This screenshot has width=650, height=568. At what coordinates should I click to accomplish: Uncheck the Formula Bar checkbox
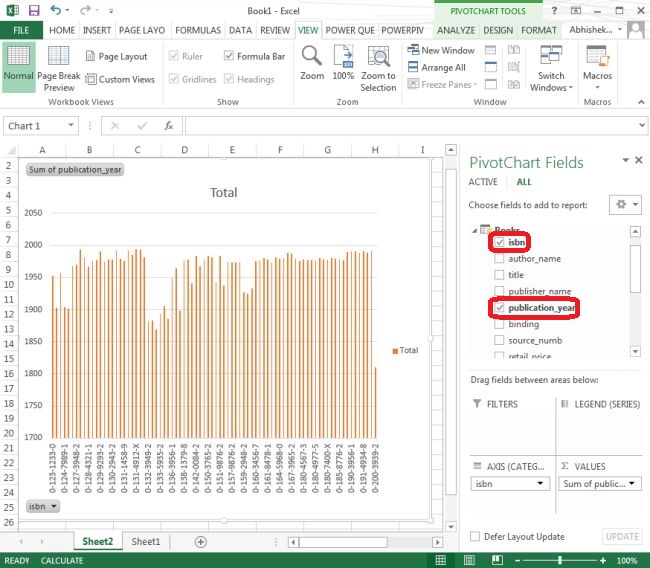[229, 57]
